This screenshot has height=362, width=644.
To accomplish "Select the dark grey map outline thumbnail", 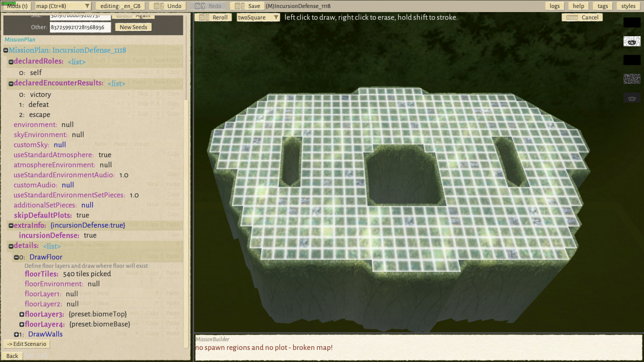I will click(x=632, y=98).
